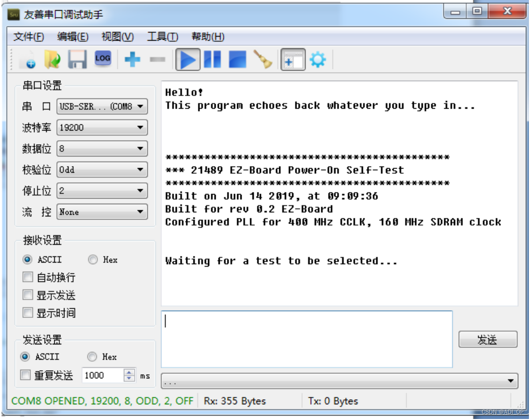532x420 pixels.
Task: Open the 编辑(E) menu
Action: [73, 37]
